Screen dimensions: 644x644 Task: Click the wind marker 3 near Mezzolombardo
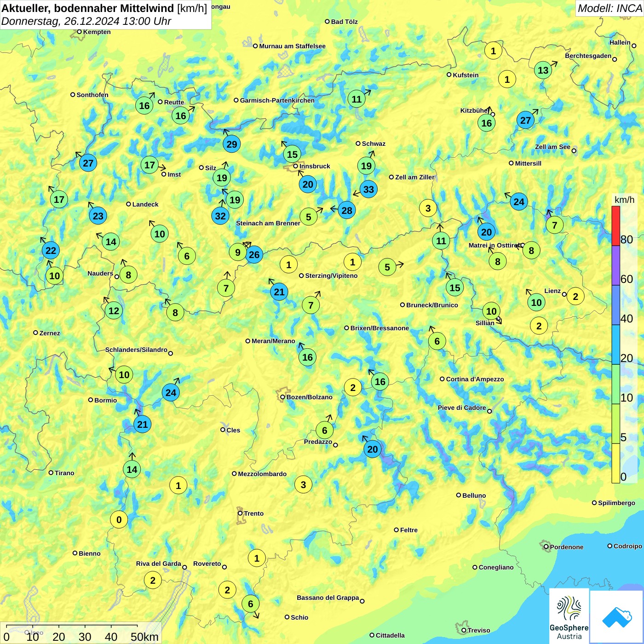click(x=303, y=484)
